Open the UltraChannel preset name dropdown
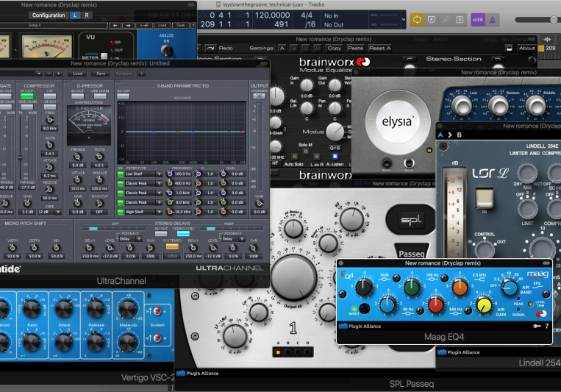 pyautogui.click(x=39, y=74)
